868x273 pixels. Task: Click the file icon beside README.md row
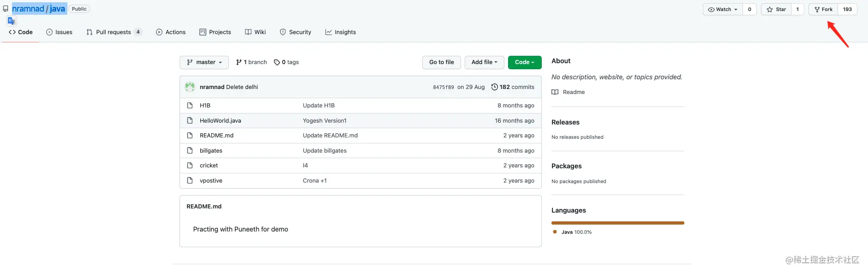pyautogui.click(x=190, y=136)
